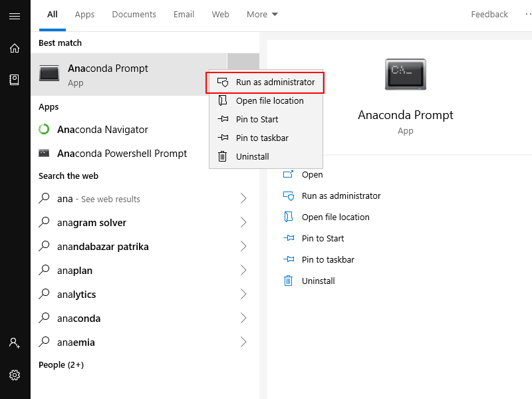This screenshot has height=399, width=532.
Task: Click the shield icon in the right panel
Action: [289, 196]
